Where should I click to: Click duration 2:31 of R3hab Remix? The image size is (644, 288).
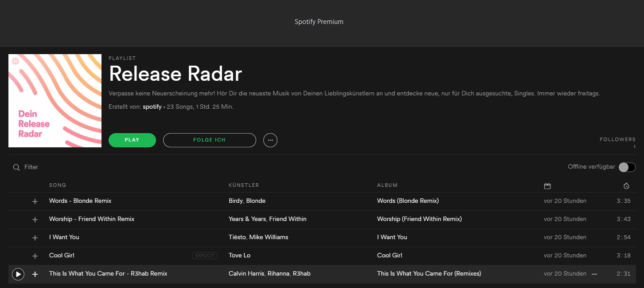pos(624,274)
